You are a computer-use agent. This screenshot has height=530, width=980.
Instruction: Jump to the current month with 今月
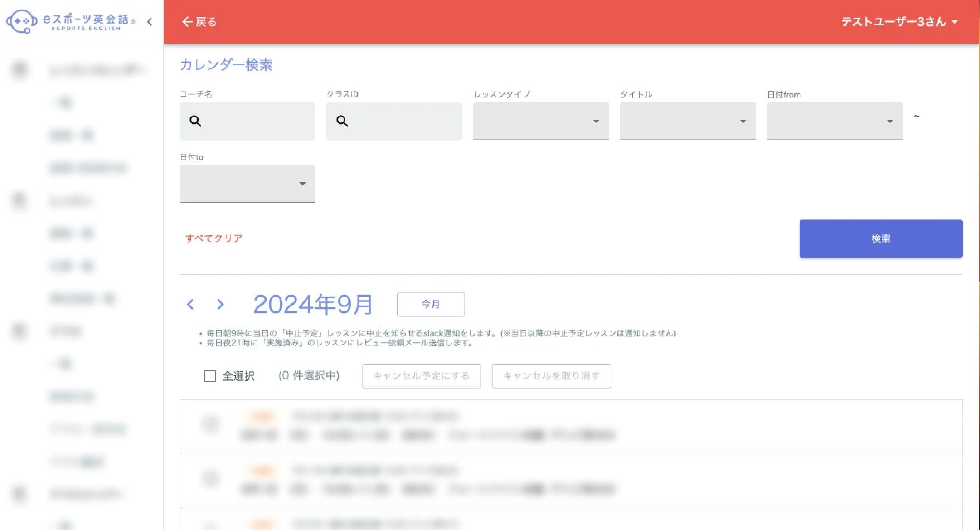(x=431, y=304)
